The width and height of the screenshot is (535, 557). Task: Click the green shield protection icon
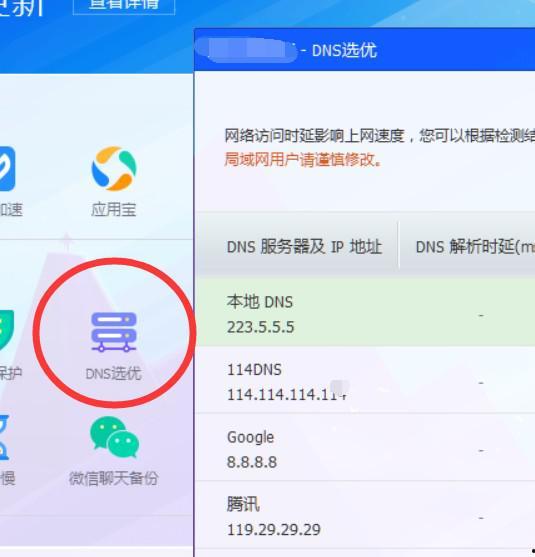[x=6, y=330]
